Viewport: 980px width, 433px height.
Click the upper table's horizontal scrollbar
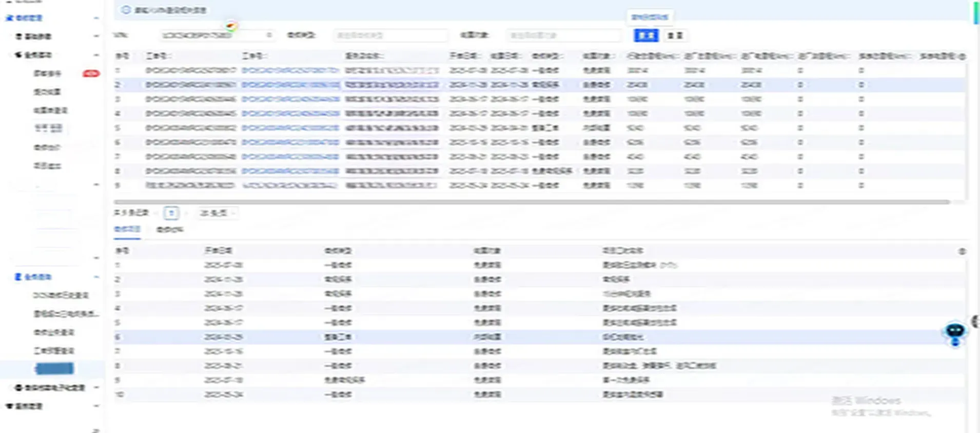pos(532,202)
